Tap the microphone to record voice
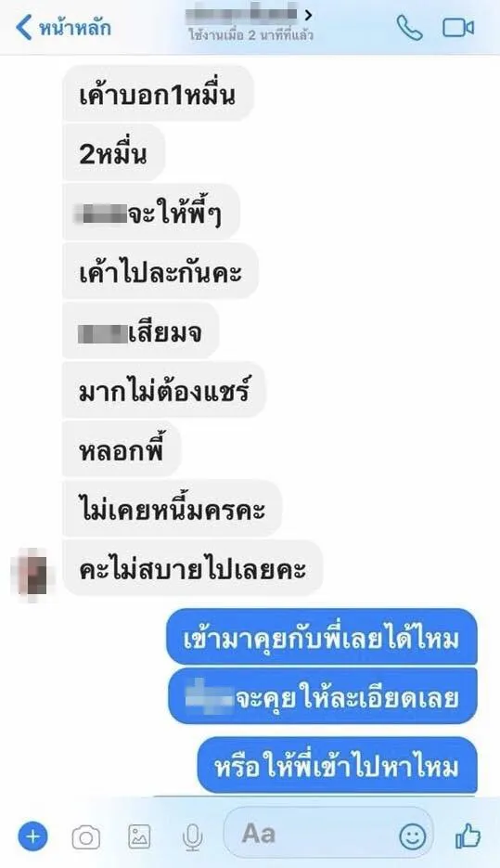Image resolution: width=500 pixels, height=868 pixels. [x=192, y=837]
